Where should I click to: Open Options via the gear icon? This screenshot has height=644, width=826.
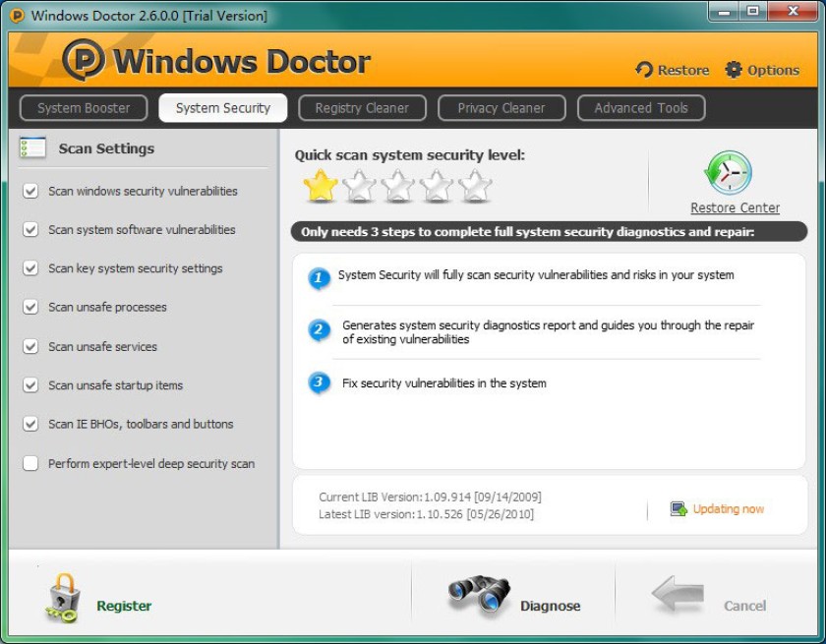734,70
